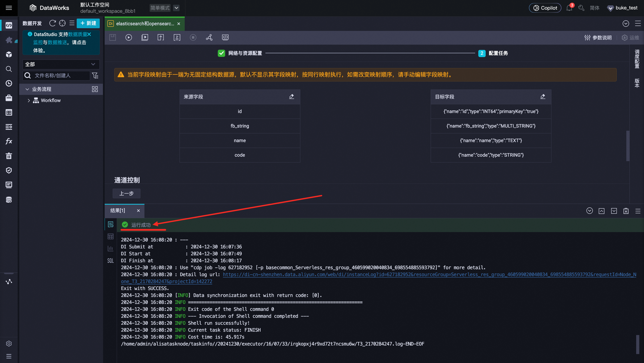The image size is (644, 363).
Task: Dismiss the DataStudio notice with X
Action: [89, 34]
